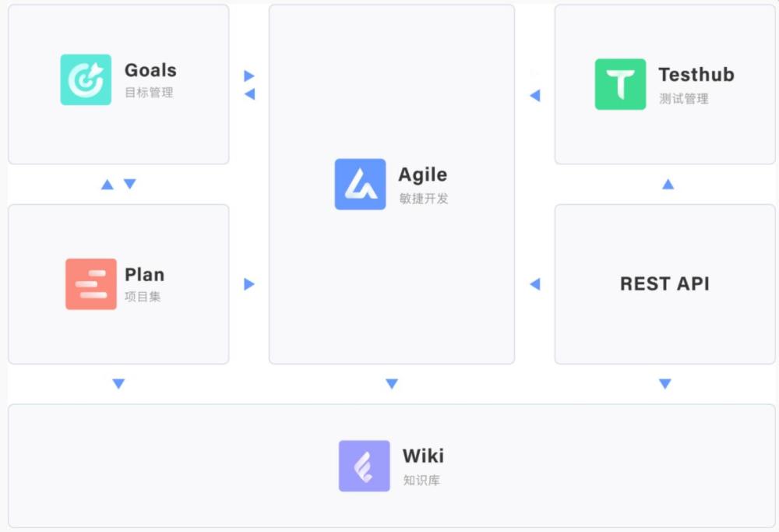Open the REST API card

point(664,284)
